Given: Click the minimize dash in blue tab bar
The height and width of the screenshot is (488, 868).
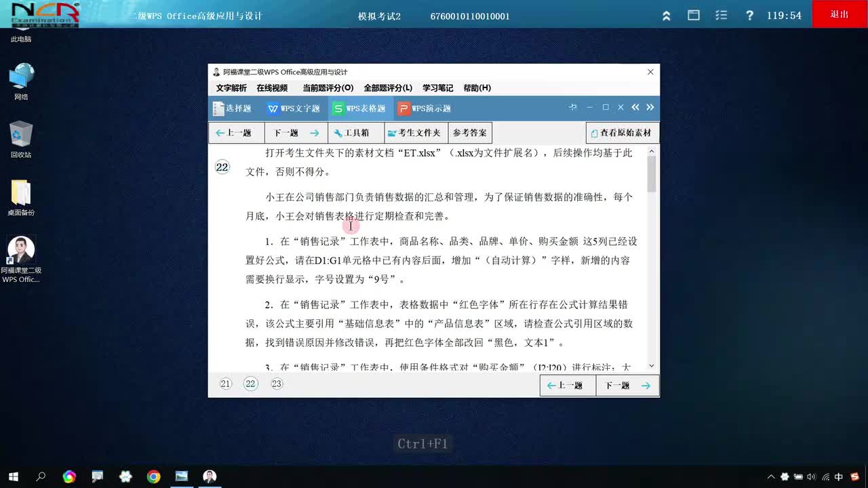Looking at the screenshot, I should point(590,108).
